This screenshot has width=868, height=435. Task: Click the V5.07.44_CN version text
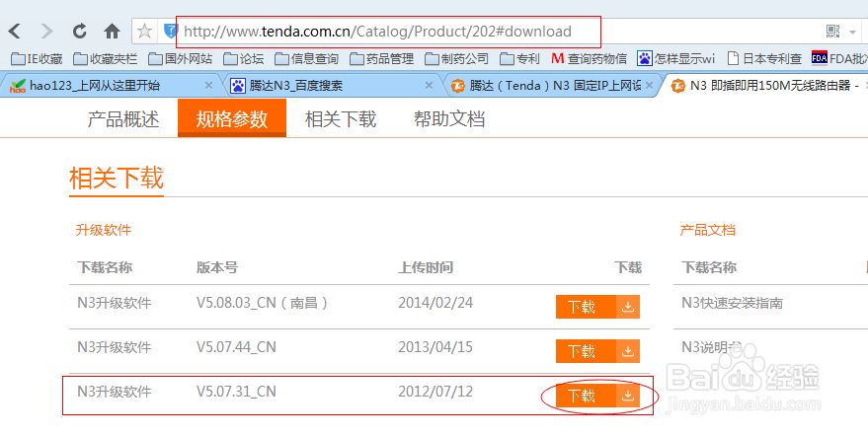tap(236, 347)
